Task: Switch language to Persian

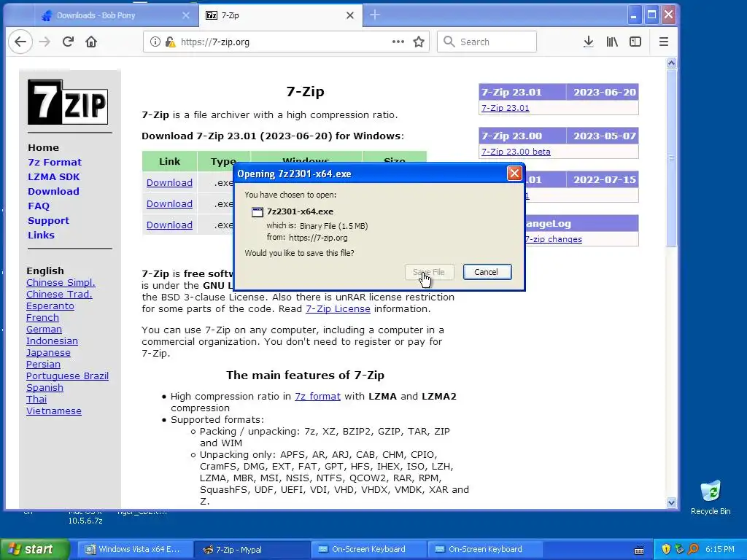Action: pyautogui.click(x=43, y=365)
